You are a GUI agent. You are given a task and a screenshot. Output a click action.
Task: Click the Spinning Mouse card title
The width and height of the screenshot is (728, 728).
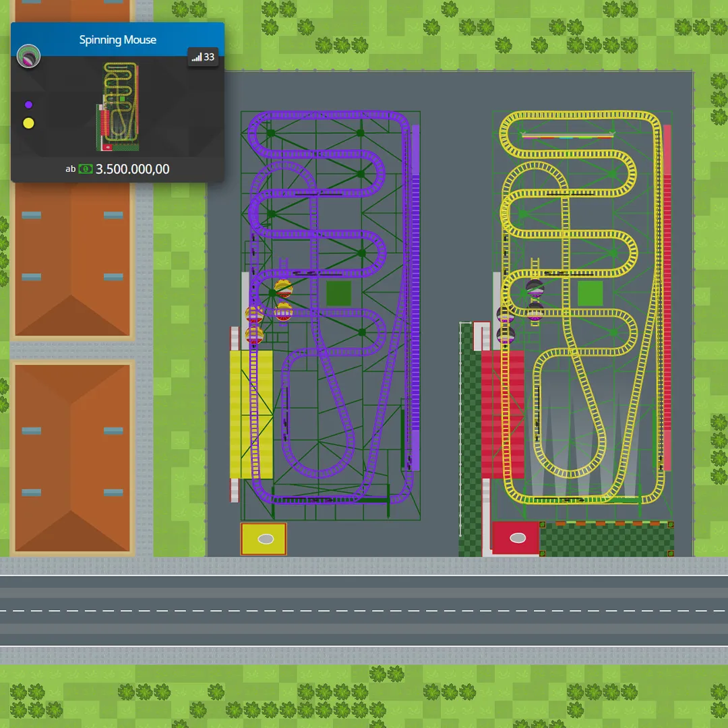pyautogui.click(x=117, y=40)
